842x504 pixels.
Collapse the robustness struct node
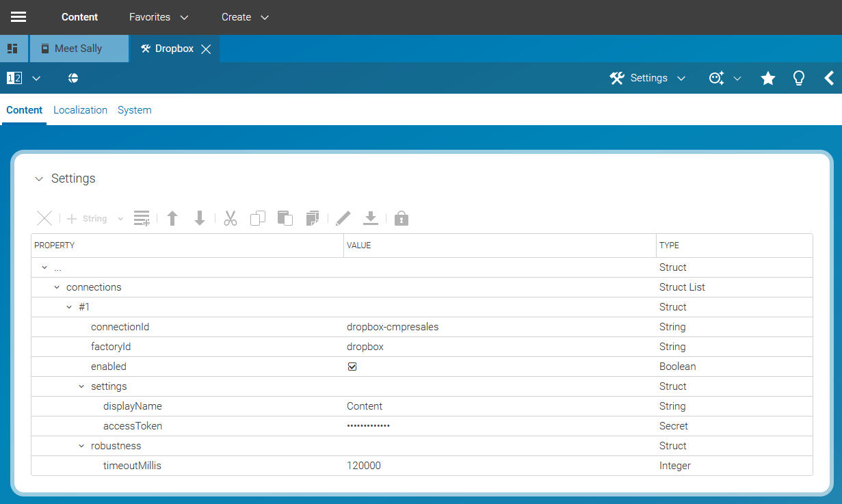(x=81, y=446)
